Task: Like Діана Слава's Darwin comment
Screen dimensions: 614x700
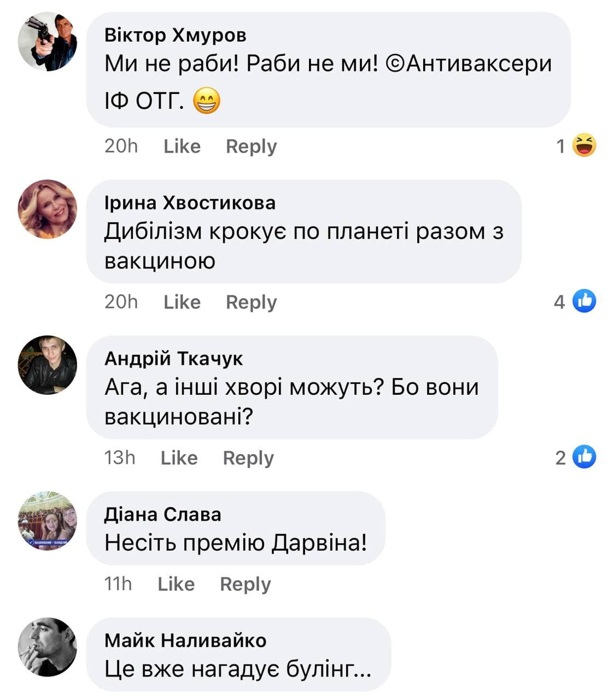Action: pos(176,584)
